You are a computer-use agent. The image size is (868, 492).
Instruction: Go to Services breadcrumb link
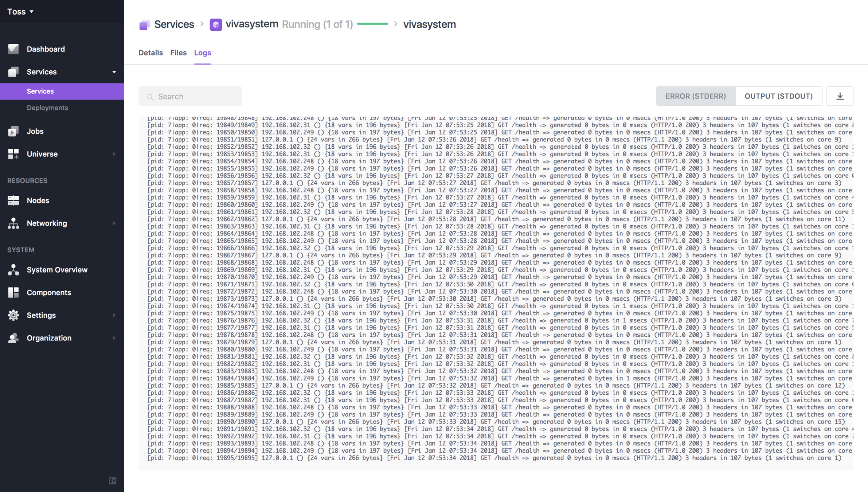(174, 24)
